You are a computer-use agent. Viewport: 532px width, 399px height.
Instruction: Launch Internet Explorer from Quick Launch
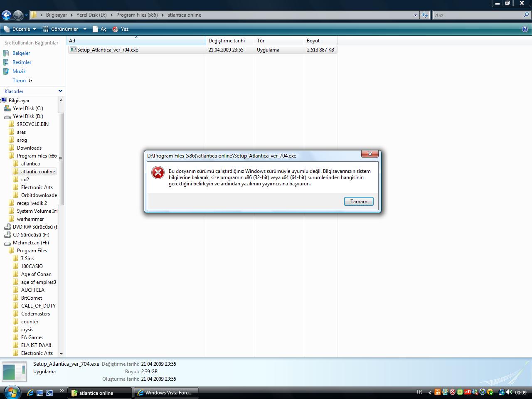pyautogui.click(x=30, y=393)
